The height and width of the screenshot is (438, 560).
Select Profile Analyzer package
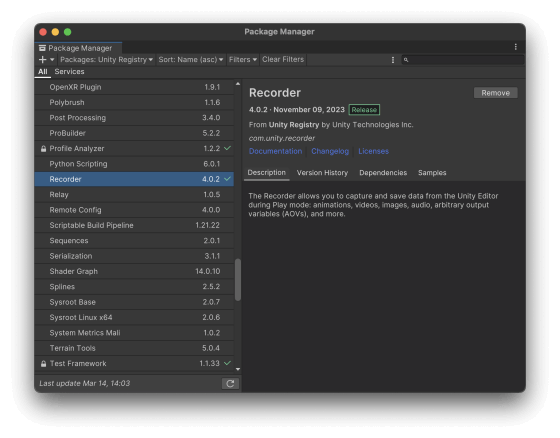point(134,148)
